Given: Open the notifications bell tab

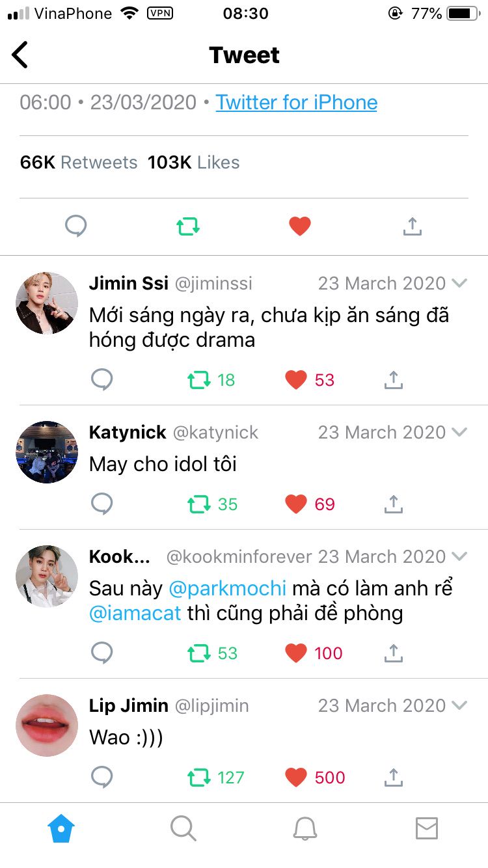Looking at the screenshot, I should click(x=305, y=829).
